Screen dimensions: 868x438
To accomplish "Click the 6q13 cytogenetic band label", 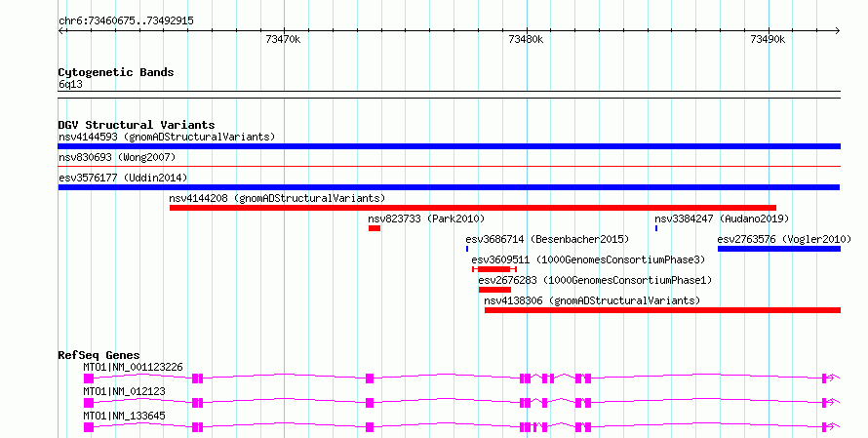I will click(x=70, y=84).
